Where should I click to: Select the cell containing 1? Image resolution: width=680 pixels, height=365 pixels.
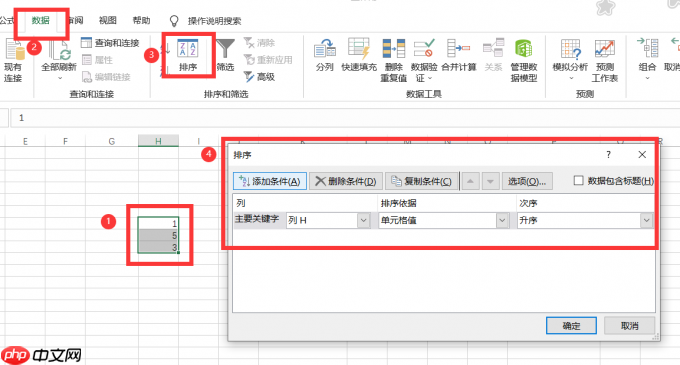[x=158, y=223]
